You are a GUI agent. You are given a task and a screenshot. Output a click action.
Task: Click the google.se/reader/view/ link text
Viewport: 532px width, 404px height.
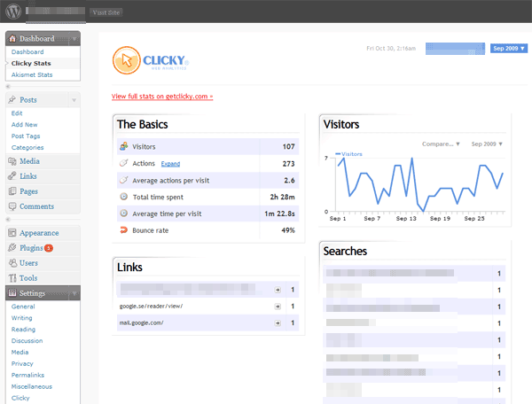(x=151, y=307)
